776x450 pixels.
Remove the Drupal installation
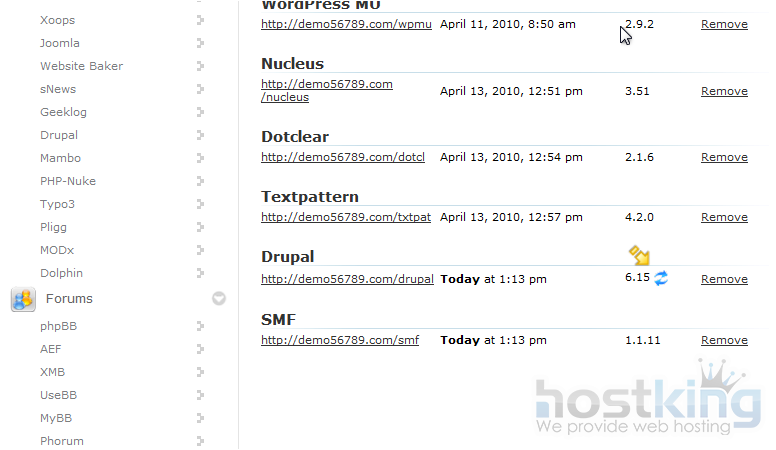(724, 279)
